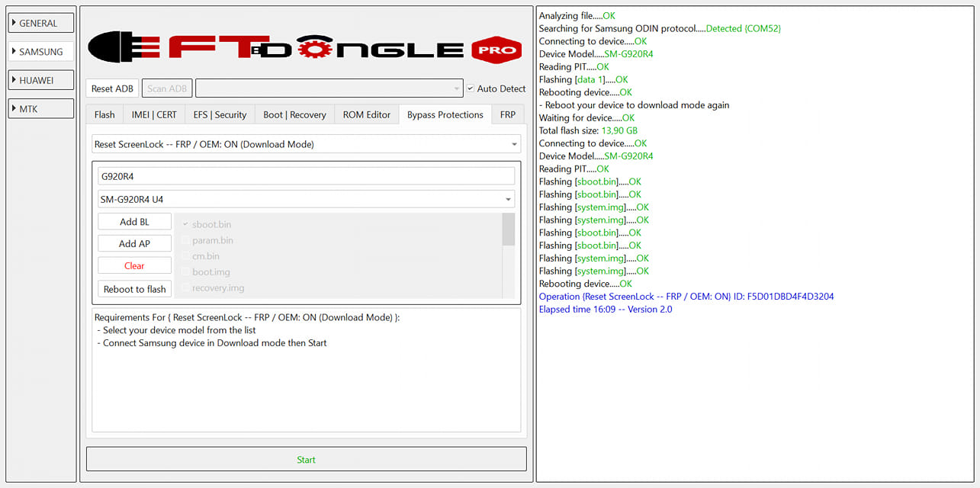The width and height of the screenshot is (980, 488).
Task: Expand the MTK sidebar section
Action: pos(41,109)
